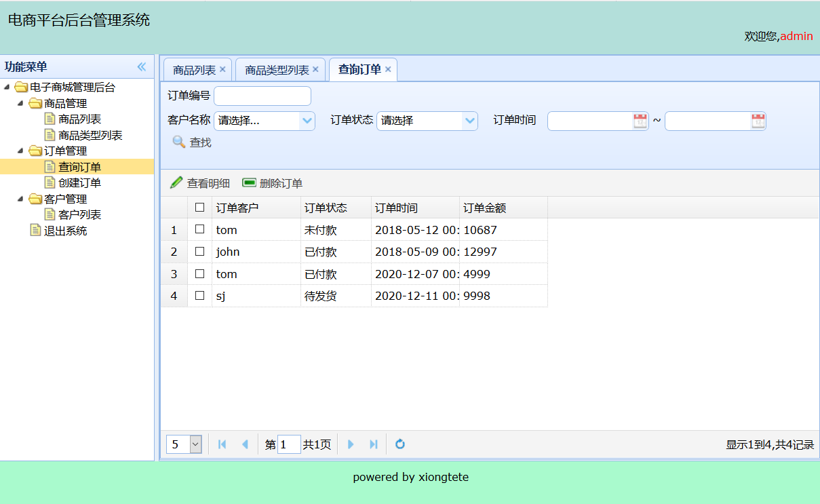
Task: Click the 查看明细 button
Action: 200,183
